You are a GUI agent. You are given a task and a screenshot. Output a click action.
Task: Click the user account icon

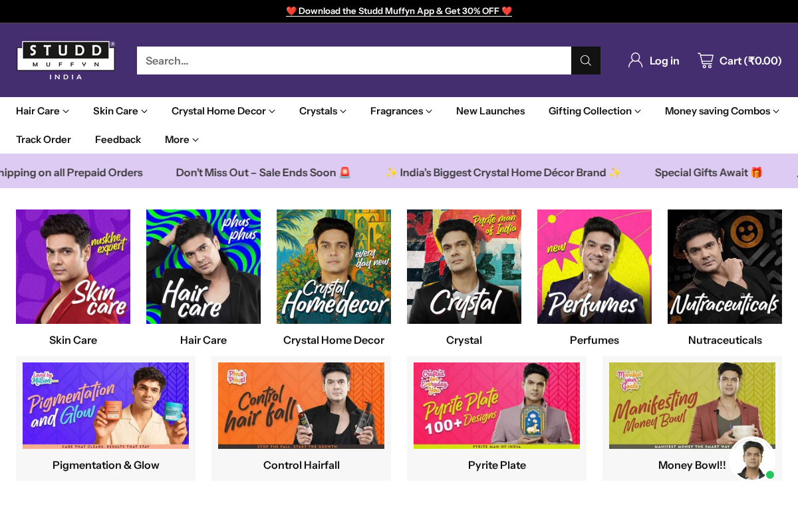pos(635,61)
